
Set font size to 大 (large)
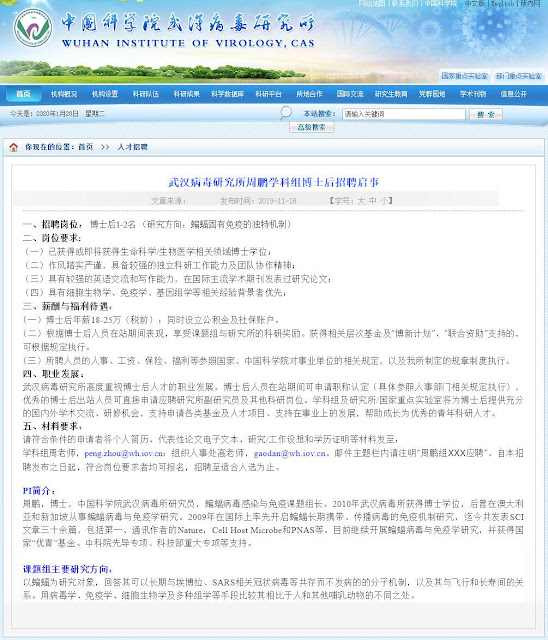[361, 201]
